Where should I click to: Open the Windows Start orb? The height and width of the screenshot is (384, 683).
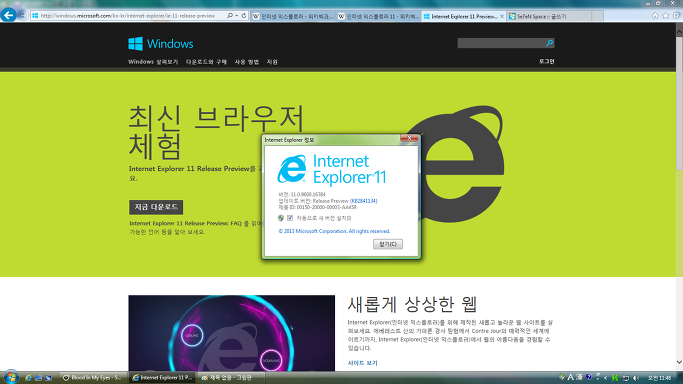click(11, 377)
